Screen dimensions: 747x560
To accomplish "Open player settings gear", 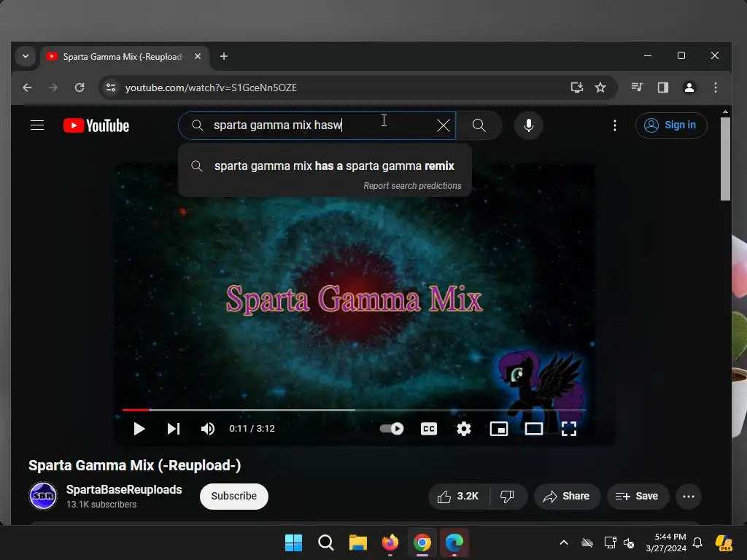I will click(x=463, y=429).
